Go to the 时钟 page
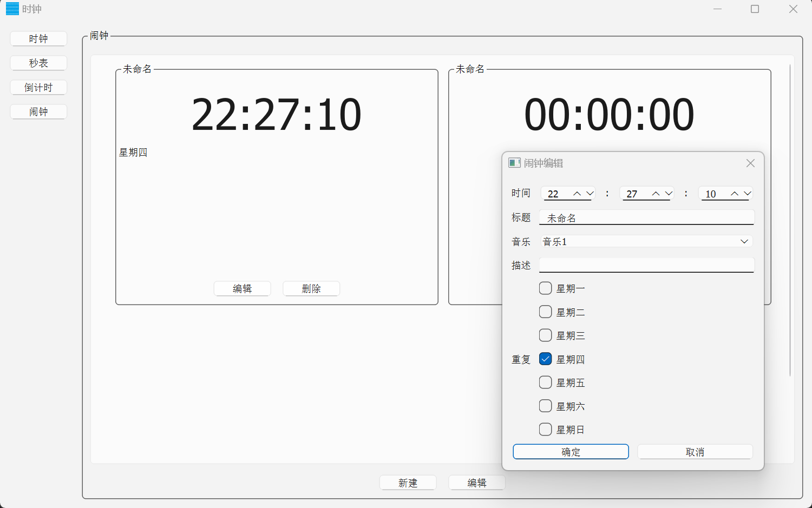 pos(38,39)
